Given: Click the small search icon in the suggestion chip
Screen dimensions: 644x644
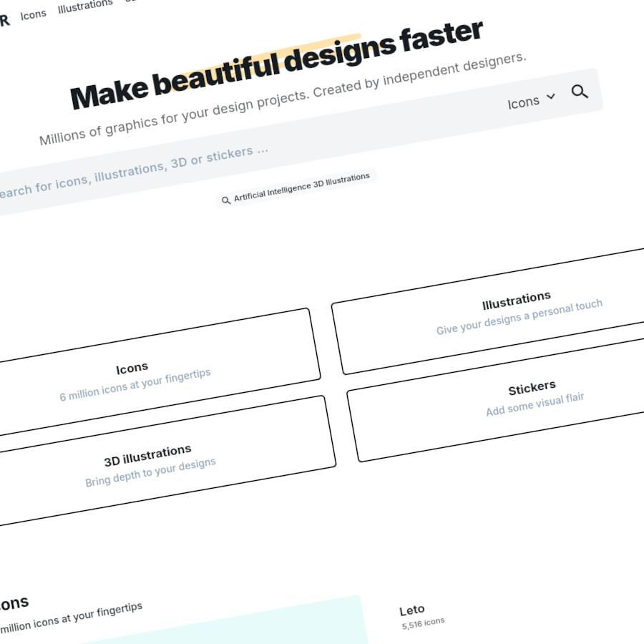Looking at the screenshot, I should 226,200.
